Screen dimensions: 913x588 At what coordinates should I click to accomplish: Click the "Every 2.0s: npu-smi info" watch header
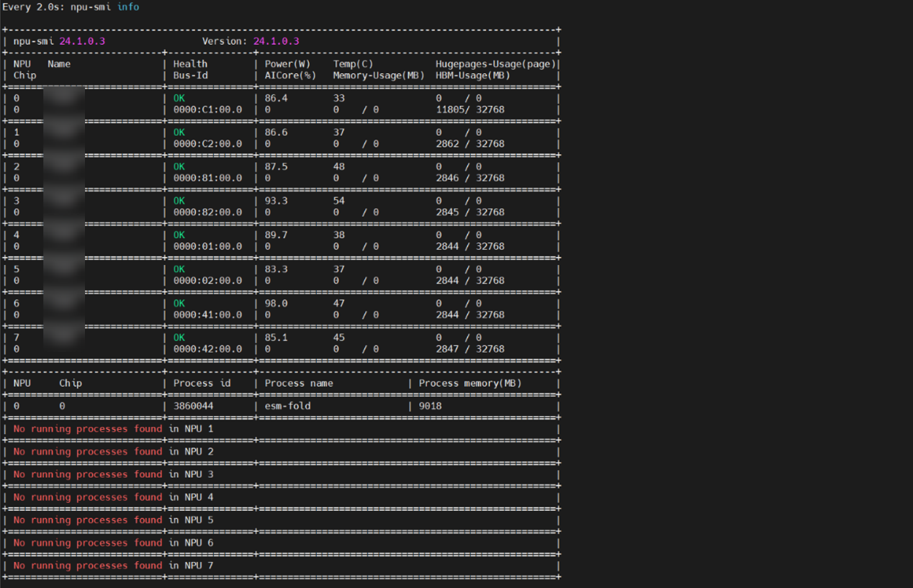click(71, 7)
